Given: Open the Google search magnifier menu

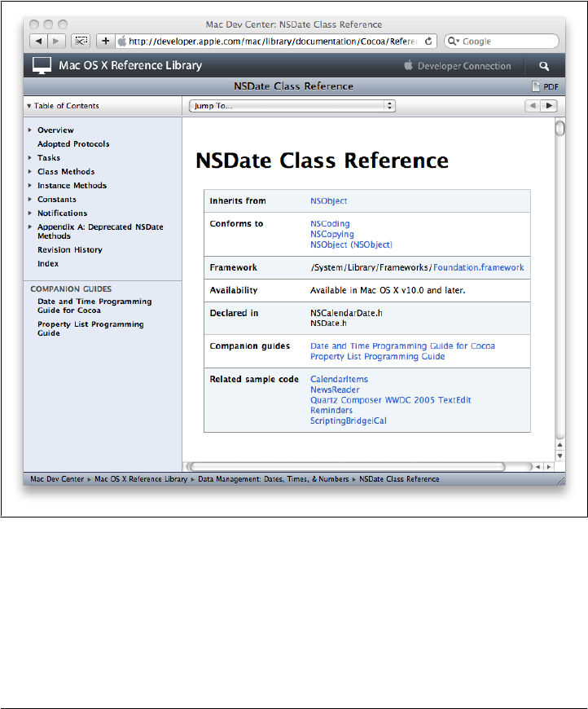Looking at the screenshot, I should 453,41.
